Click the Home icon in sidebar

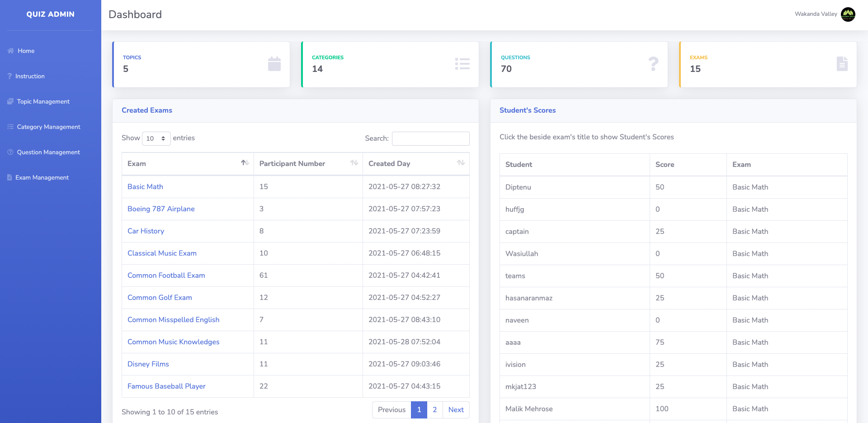10,51
